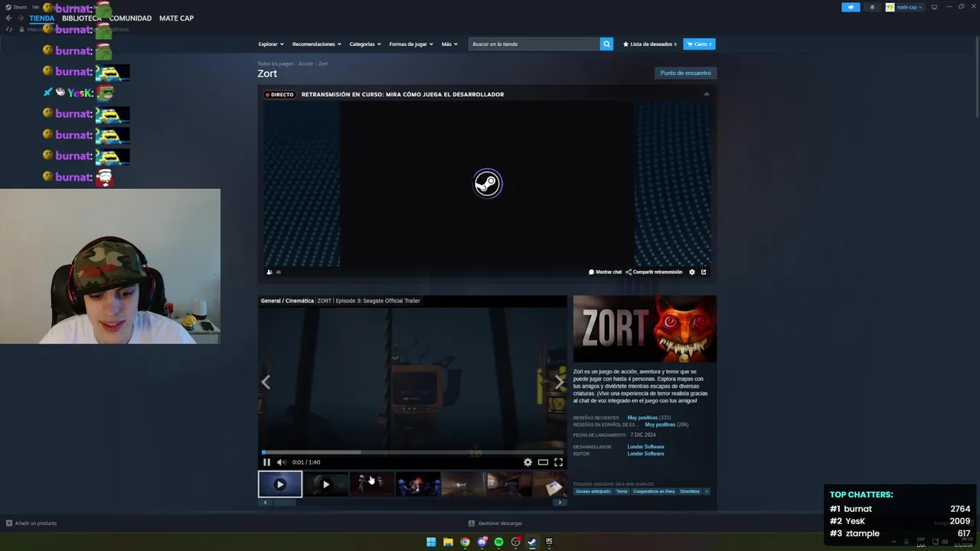Open Lista de deseados wishlist

[650, 44]
